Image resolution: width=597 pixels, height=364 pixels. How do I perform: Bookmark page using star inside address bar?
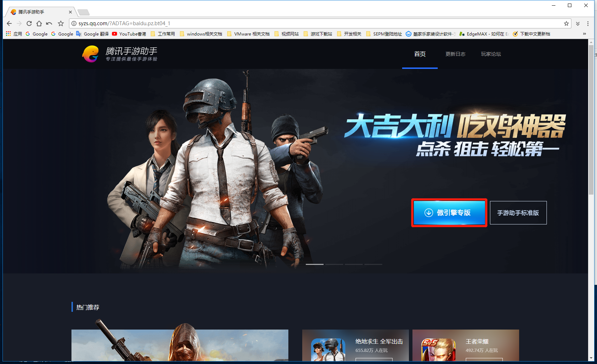(x=566, y=23)
